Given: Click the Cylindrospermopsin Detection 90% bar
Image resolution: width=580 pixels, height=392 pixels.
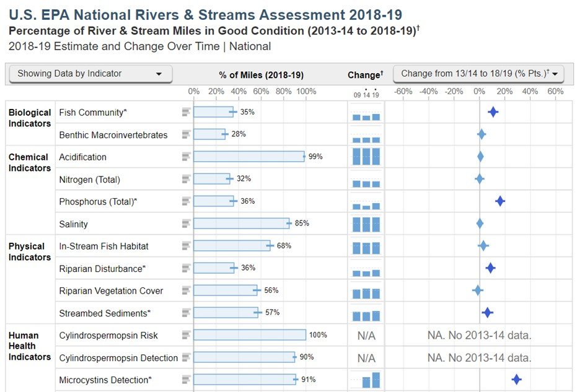Looking at the screenshot, I should coord(244,357).
